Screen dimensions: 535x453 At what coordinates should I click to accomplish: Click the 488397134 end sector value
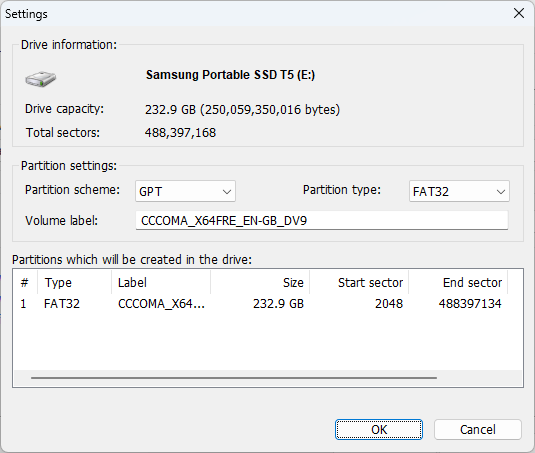click(470, 304)
